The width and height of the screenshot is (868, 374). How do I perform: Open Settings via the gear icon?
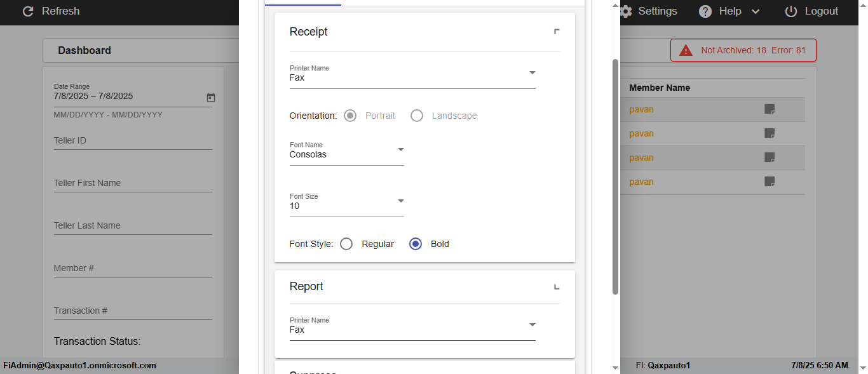tap(626, 11)
